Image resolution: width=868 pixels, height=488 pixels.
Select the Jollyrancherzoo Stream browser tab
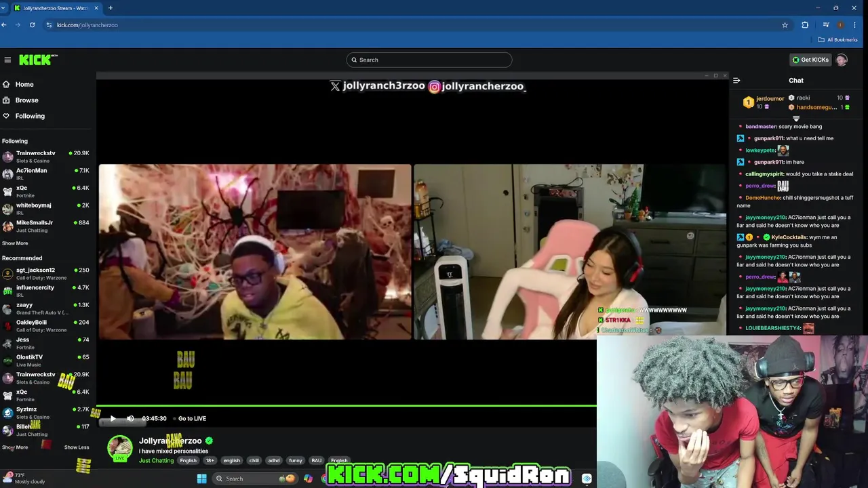pyautogui.click(x=55, y=8)
